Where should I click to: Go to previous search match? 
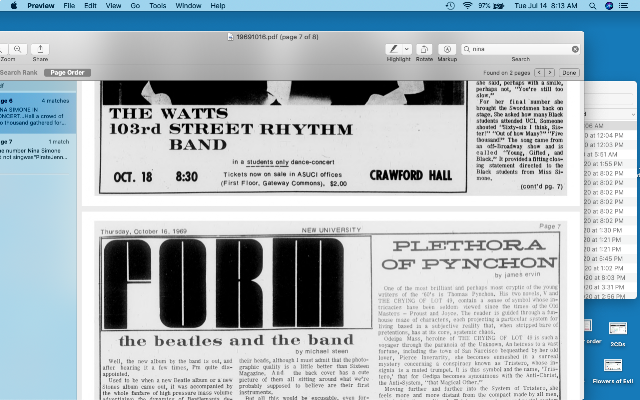[539, 73]
